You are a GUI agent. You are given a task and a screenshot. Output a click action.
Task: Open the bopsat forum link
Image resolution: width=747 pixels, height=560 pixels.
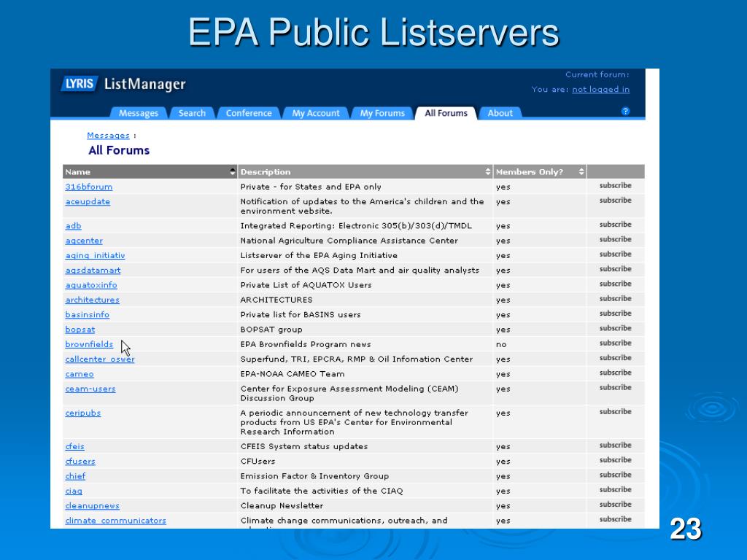80,330
